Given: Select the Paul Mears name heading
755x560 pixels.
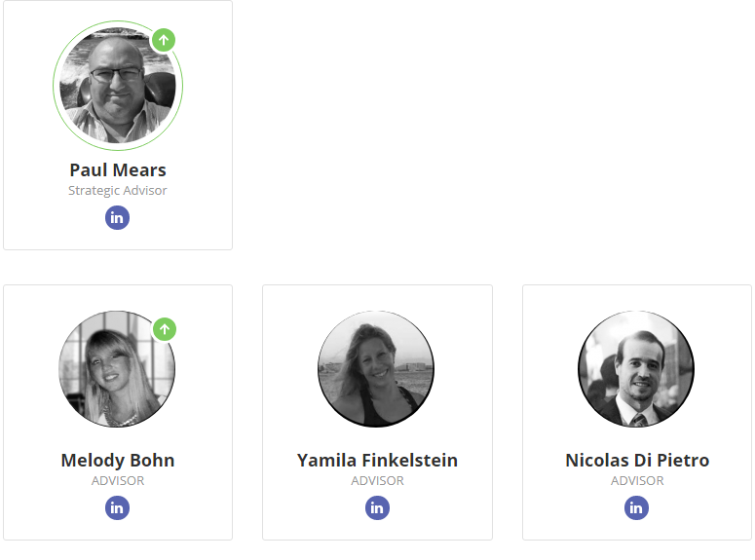Looking at the screenshot, I should 118,170.
